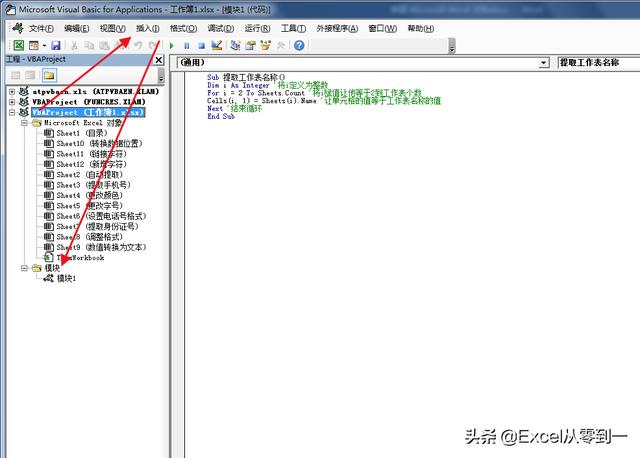Open the 视图(V) menu

tap(113, 29)
